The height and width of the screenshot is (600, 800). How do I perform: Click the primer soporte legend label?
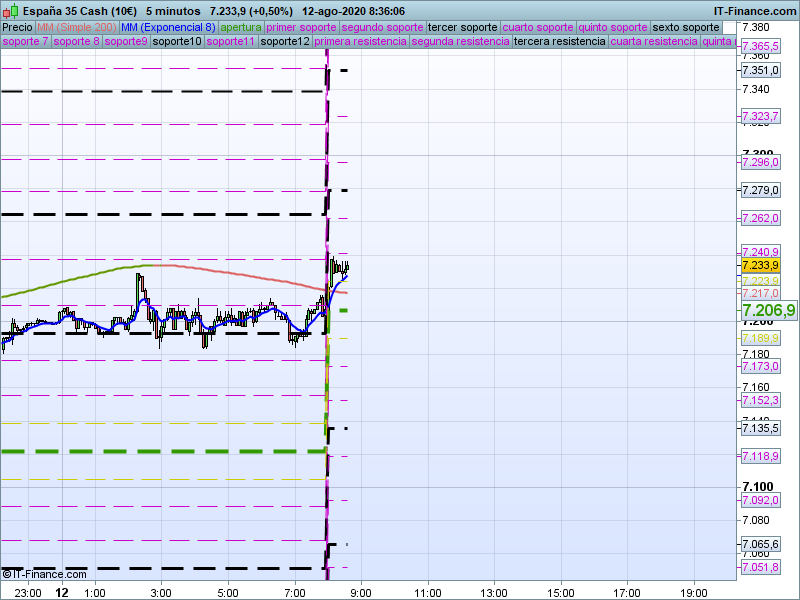click(x=302, y=27)
